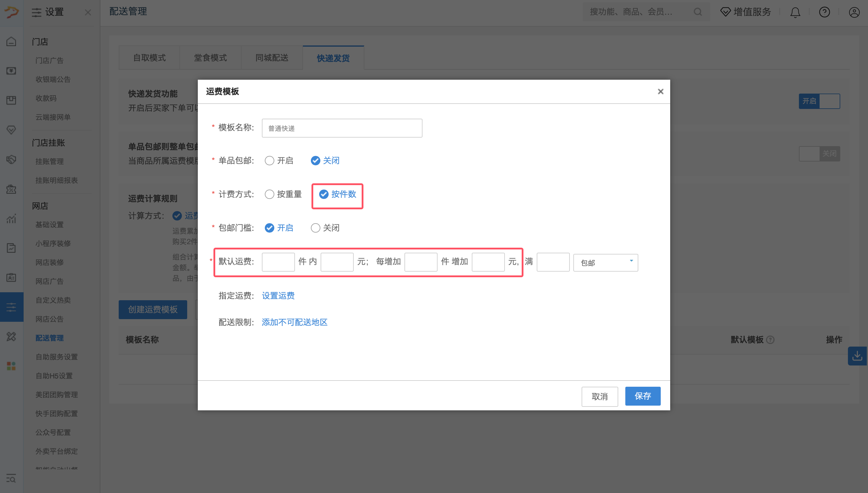Image resolution: width=868 pixels, height=493 pixels.
Task: Toggle the 快递发货功能 开启 switch
Action: (819, 101)
